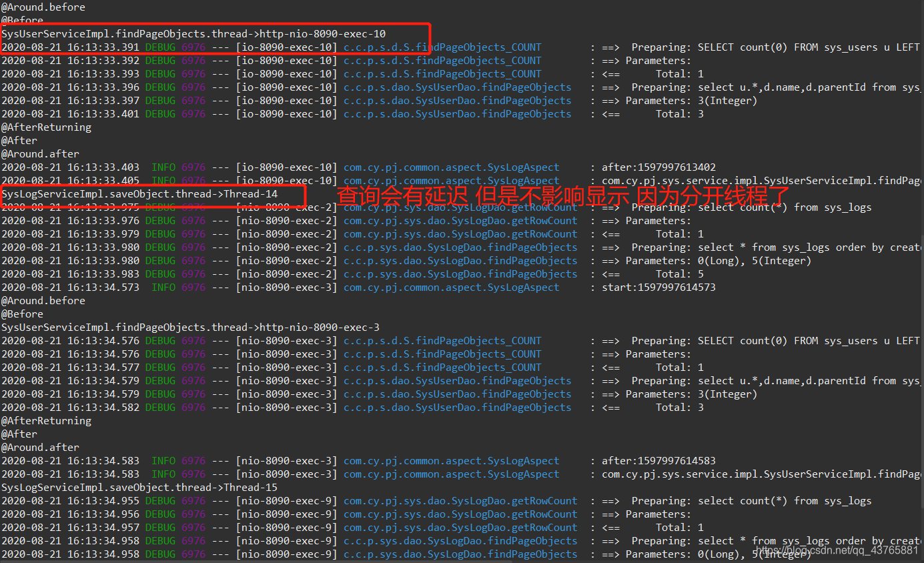The height and width of the screenshot is (563, 924).
Task: Open SysLogAspect logger link in 16:13:33.403 row
Action: pos(452,167)
